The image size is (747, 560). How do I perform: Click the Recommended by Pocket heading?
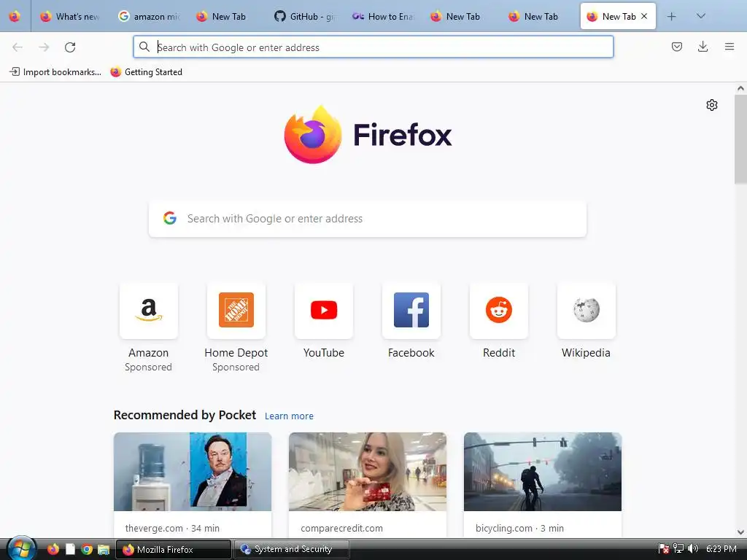[x=185, y=415]
